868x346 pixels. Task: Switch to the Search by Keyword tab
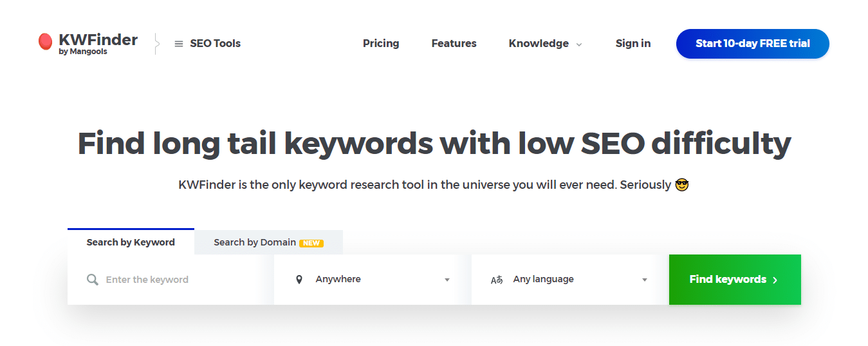pos(131,242)
